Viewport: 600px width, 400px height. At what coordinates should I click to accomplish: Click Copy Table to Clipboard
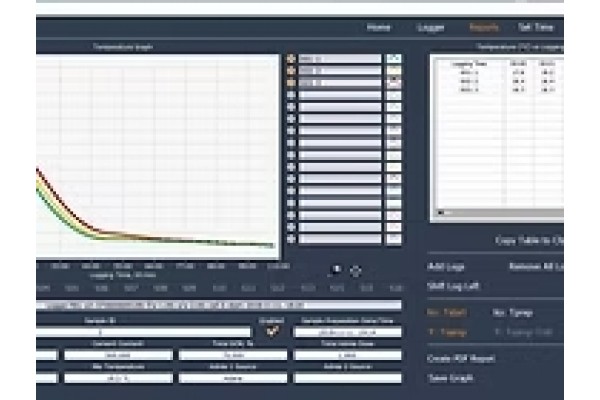pyautogui.click(x=530, y=241)
